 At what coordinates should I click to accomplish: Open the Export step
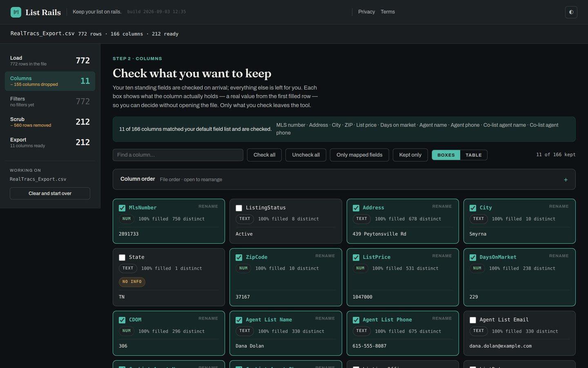[50, 142]
